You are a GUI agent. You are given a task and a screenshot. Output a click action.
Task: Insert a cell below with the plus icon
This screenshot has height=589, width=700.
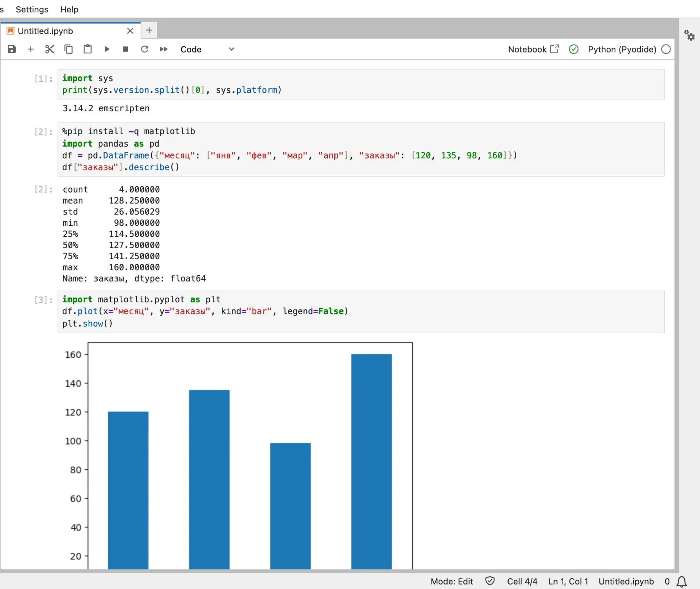tap(31, 49)
